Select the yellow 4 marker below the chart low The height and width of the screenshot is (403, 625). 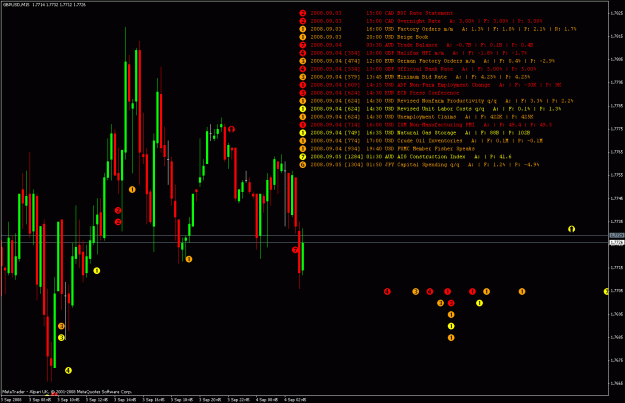click(68, 370)
